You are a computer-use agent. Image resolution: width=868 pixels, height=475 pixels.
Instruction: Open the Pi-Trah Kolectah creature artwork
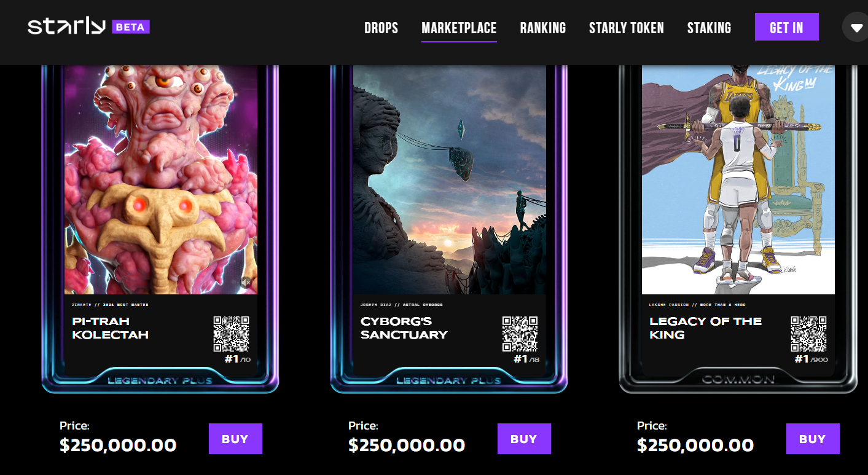[161, 179]
